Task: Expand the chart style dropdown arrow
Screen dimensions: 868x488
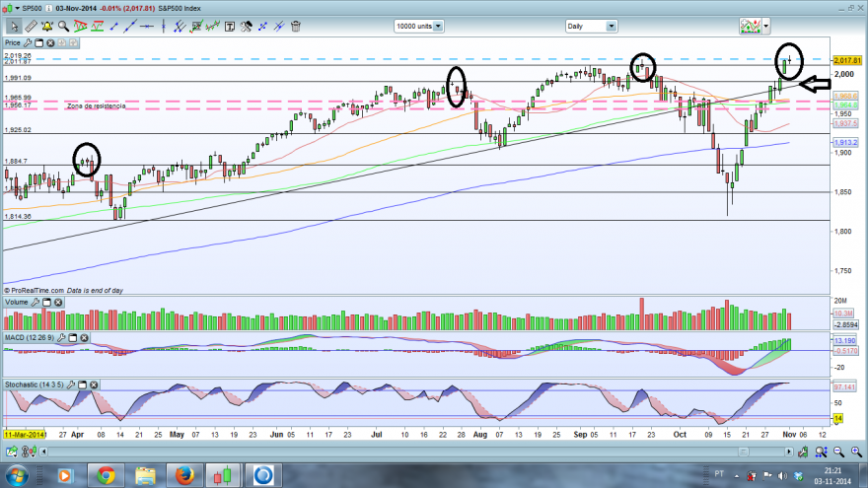Action: pos(766,26)
